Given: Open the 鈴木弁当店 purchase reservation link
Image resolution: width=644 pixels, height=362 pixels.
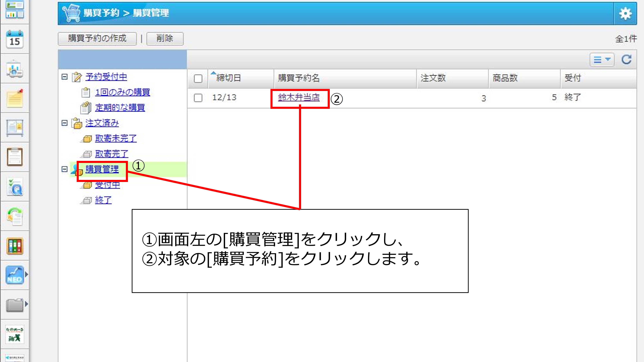Looking at the screenshot, I should 299,97.
